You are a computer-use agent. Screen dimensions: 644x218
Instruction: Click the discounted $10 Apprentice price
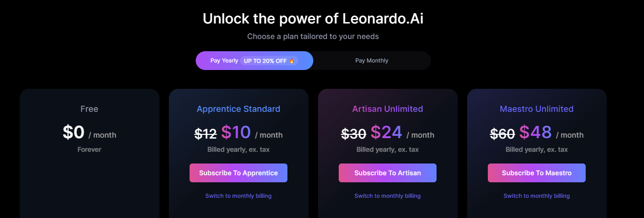[236, 132]
